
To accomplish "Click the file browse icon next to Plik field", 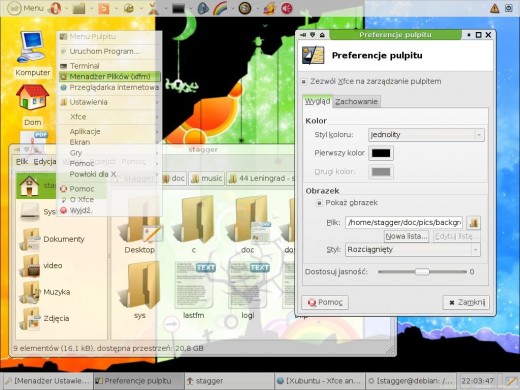I will (473, 223).
